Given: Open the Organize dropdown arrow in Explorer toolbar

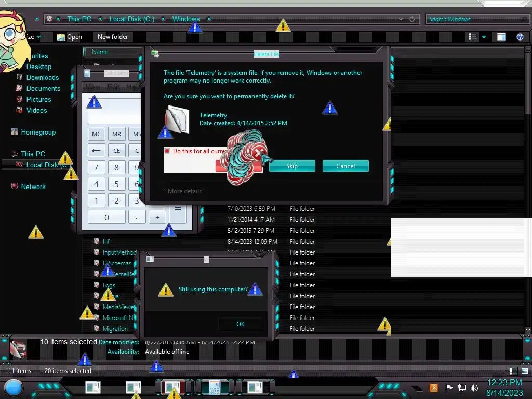Looking at the screenshot, I should coord(38,37).
